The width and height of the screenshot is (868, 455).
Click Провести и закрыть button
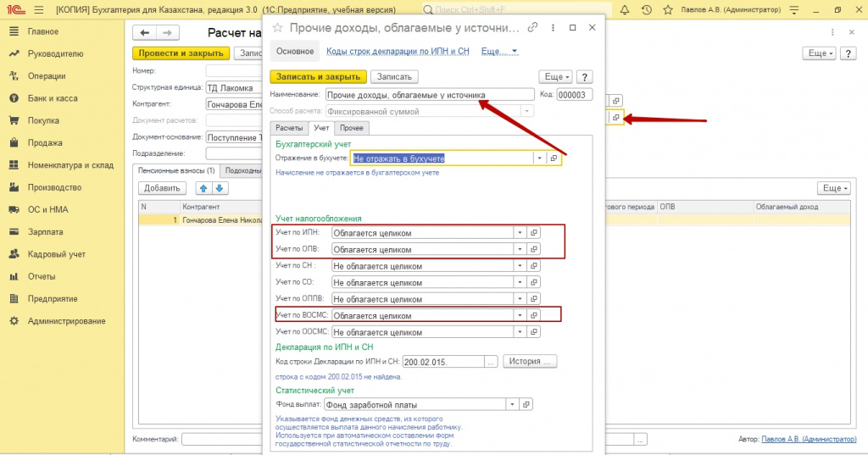181,53
